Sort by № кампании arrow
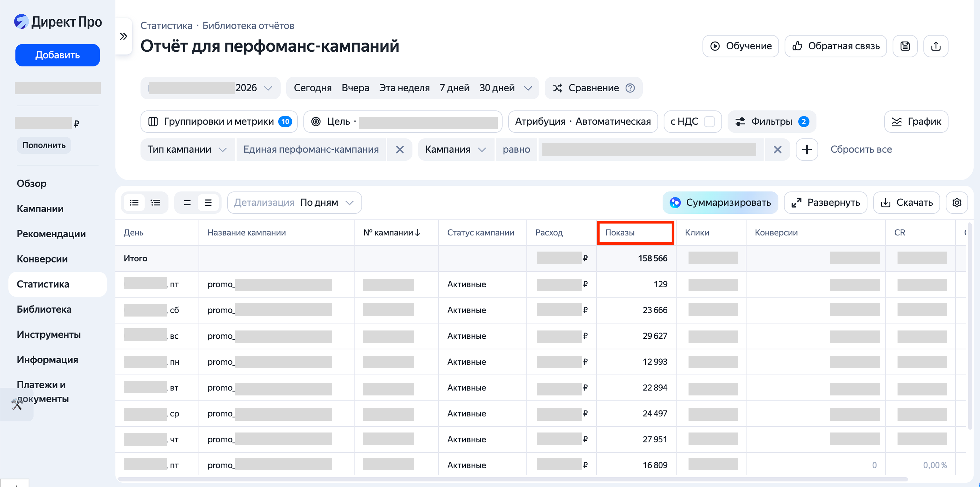Screen dimensions: 980x487 417,233
